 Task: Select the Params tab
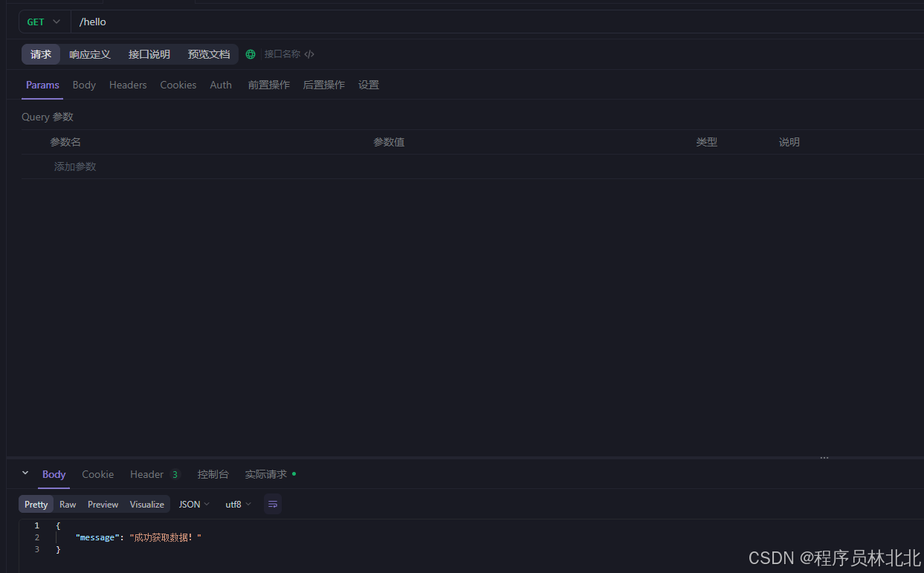[x=42, y=85]
